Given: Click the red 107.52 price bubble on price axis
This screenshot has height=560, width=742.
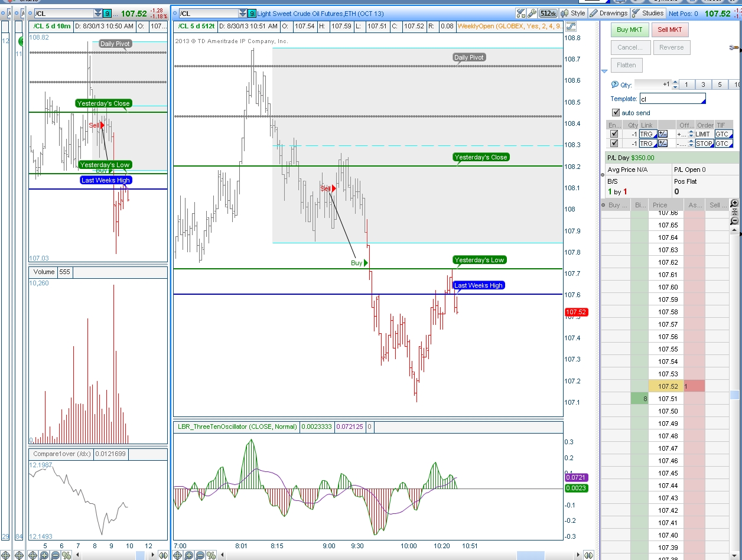Looking at the screenshot, I should coord(575,312).
